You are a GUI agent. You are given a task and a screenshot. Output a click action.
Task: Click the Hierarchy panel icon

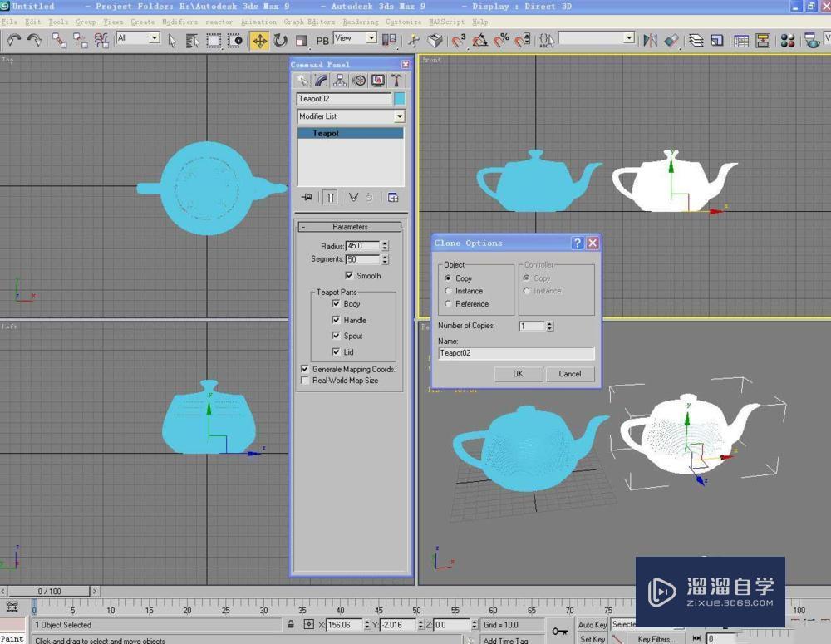[340, 80]
